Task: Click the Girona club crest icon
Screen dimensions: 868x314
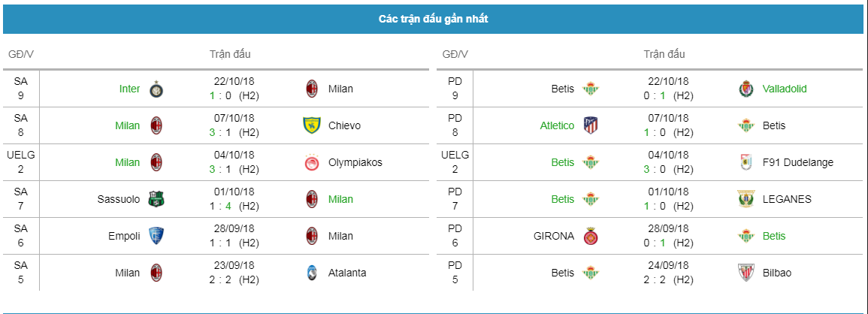Action: pyautogui.click(x=591, y=236)
